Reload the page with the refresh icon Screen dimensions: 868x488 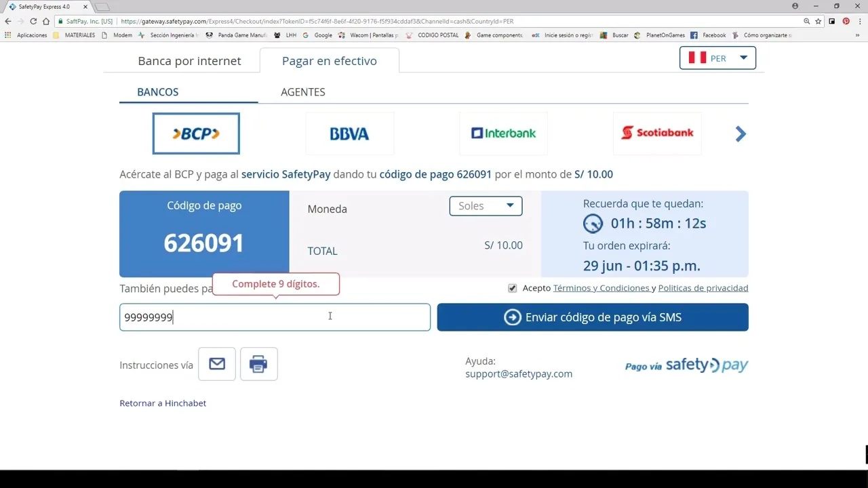(33, 21)
